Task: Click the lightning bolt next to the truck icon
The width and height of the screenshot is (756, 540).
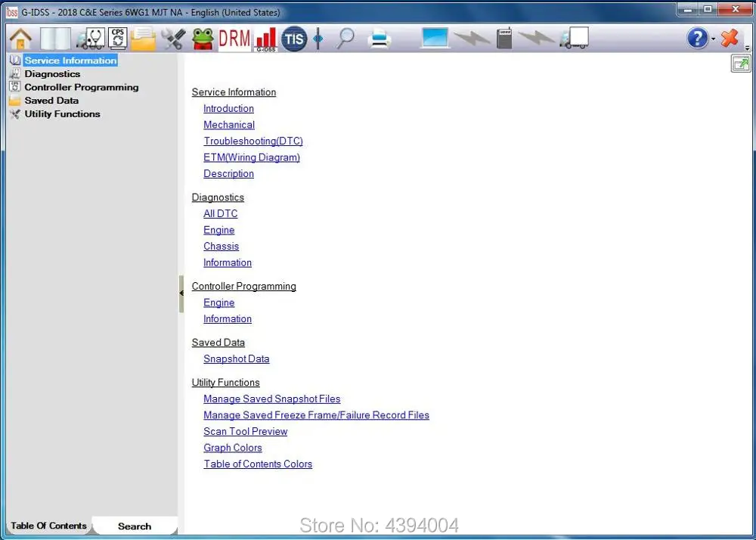Action: pyautogui.click(x=536, y=38)
